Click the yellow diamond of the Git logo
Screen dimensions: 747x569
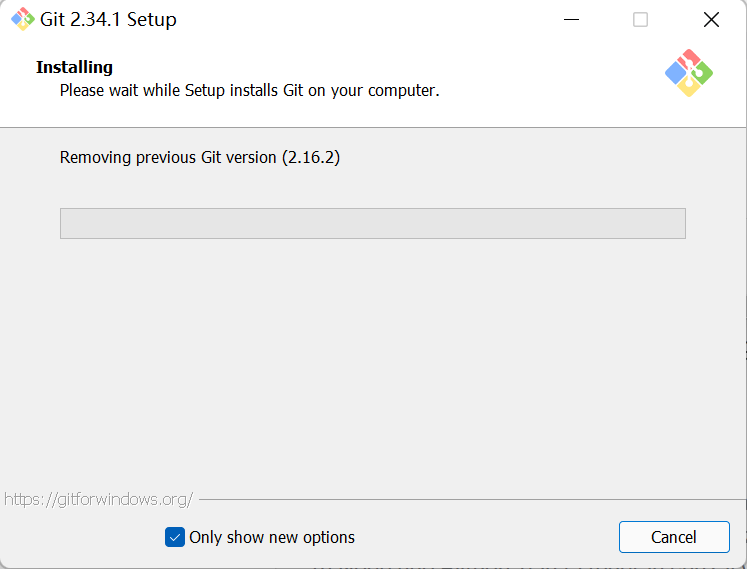click(x=688, y=86)
